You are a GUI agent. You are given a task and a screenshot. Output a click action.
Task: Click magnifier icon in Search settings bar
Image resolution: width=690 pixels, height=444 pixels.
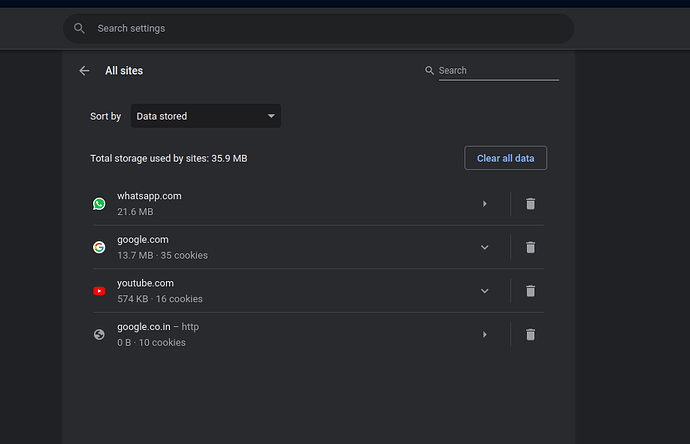(80, 29)
